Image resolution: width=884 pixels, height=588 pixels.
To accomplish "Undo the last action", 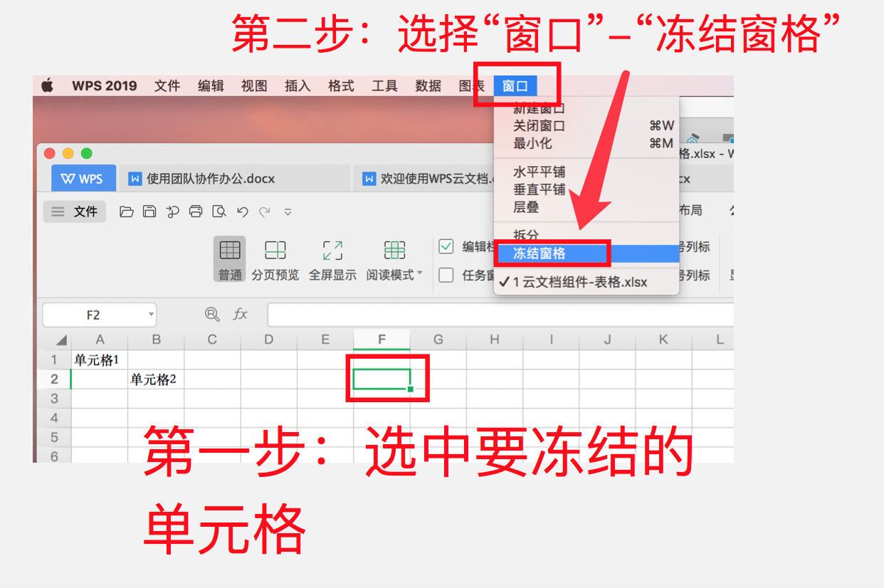I will (242, 211).
